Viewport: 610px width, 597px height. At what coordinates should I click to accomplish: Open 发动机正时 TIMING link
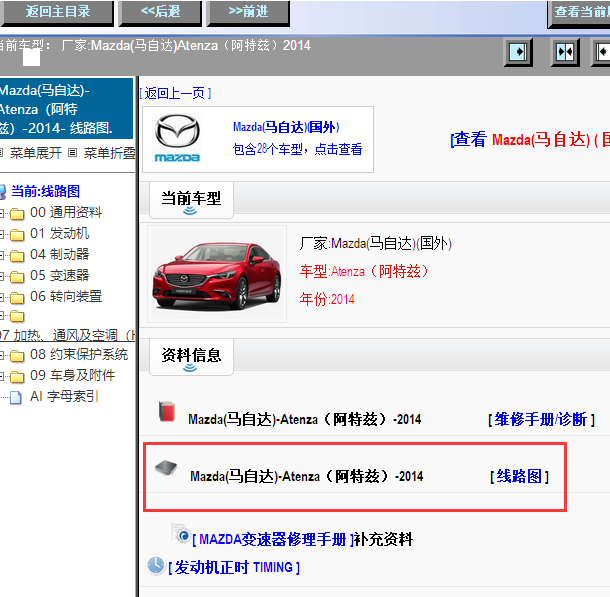(x=234, y=568)
